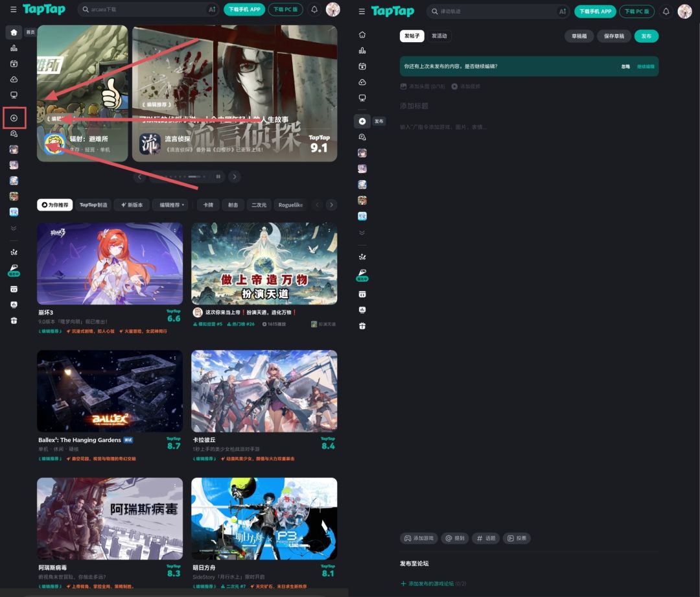Click # 话题 topic button

click(x=485, y=539)
